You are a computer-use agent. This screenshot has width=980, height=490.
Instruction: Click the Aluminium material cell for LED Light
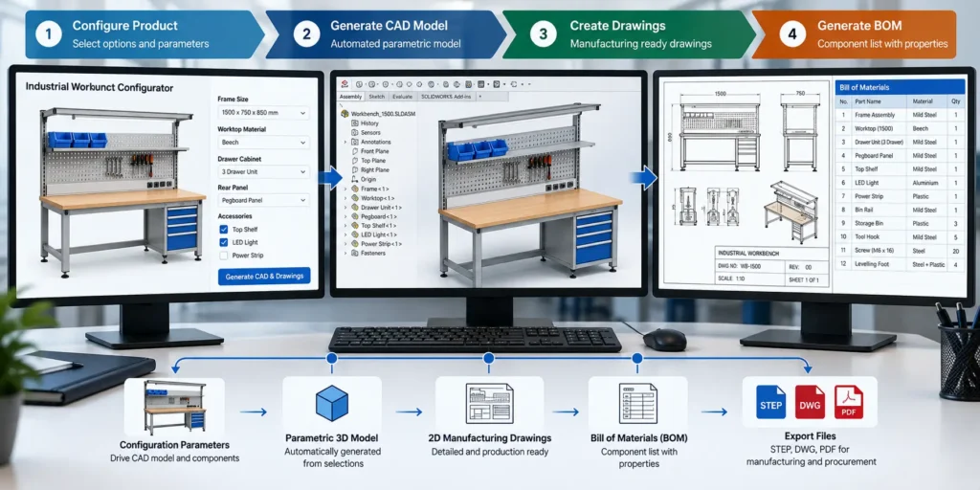(925, 183)
